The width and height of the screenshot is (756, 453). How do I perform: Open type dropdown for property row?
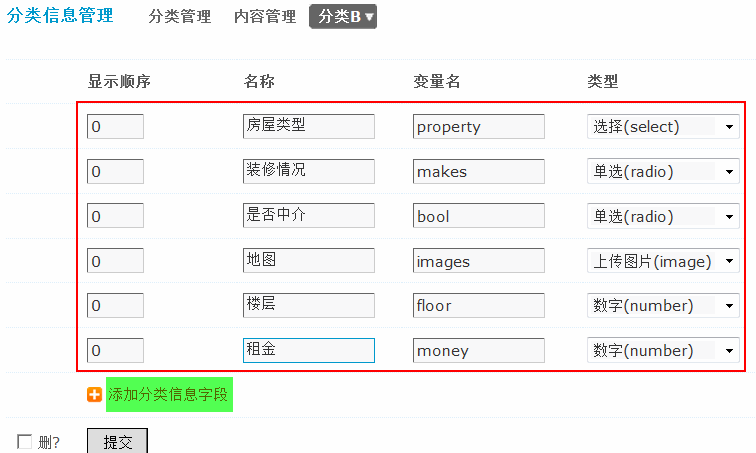[x=663, y=127]
